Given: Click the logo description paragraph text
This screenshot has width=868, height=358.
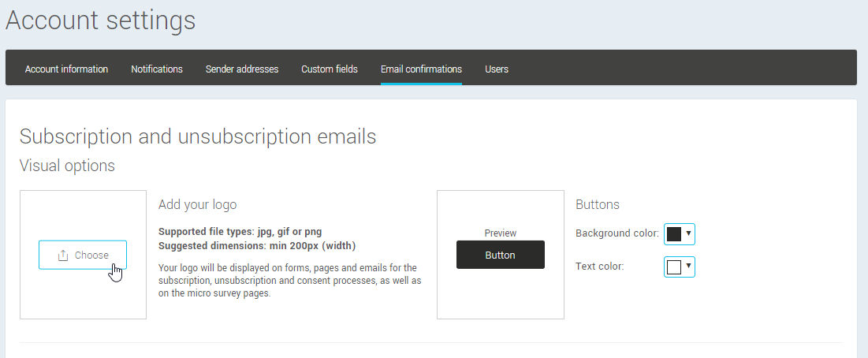Looking at the screenshot, I should [289, 281].
